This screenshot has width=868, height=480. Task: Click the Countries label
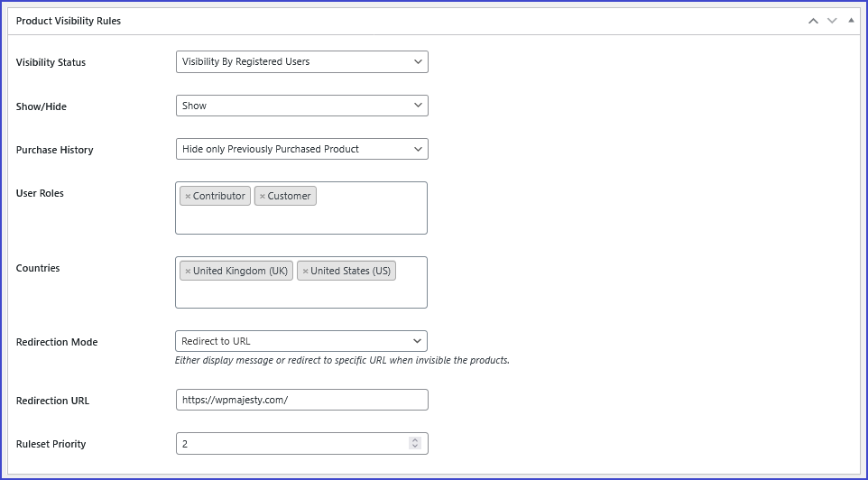38,268
